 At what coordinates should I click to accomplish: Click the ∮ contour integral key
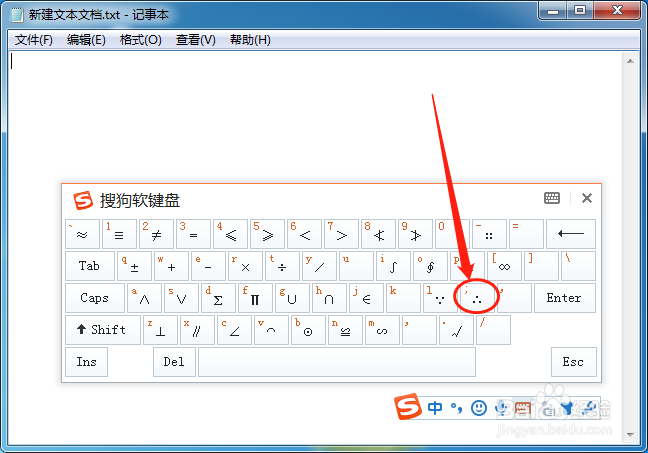430,266
